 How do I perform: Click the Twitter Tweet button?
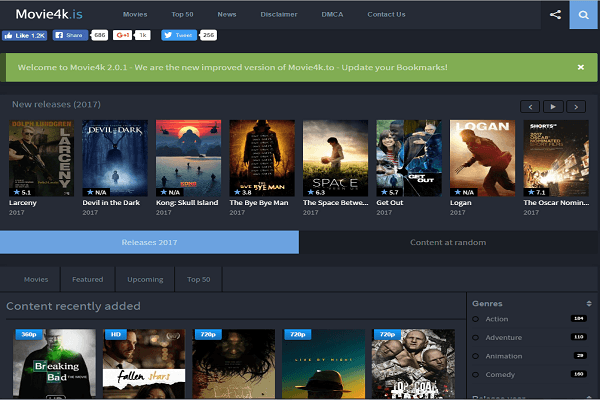click(x=179, y=35)
